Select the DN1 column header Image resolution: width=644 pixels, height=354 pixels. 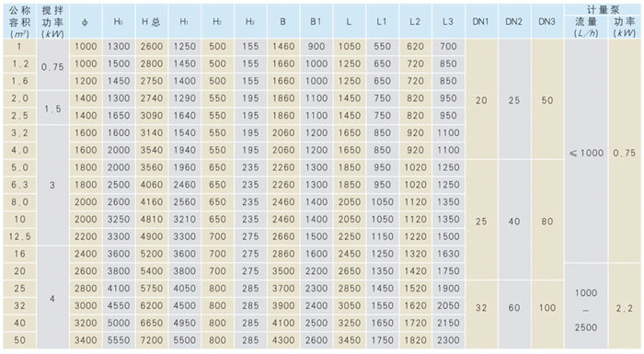tap(481, 22)
